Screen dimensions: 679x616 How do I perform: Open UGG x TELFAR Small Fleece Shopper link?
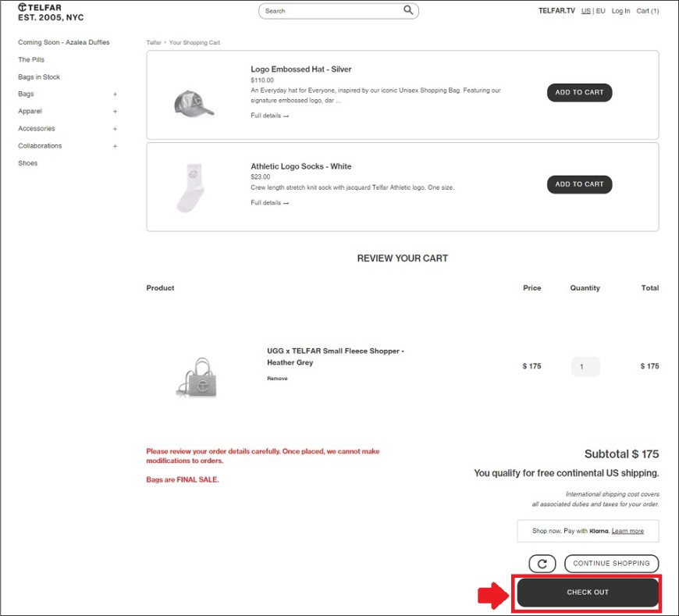pyautogui.click(x=335, y=357)
